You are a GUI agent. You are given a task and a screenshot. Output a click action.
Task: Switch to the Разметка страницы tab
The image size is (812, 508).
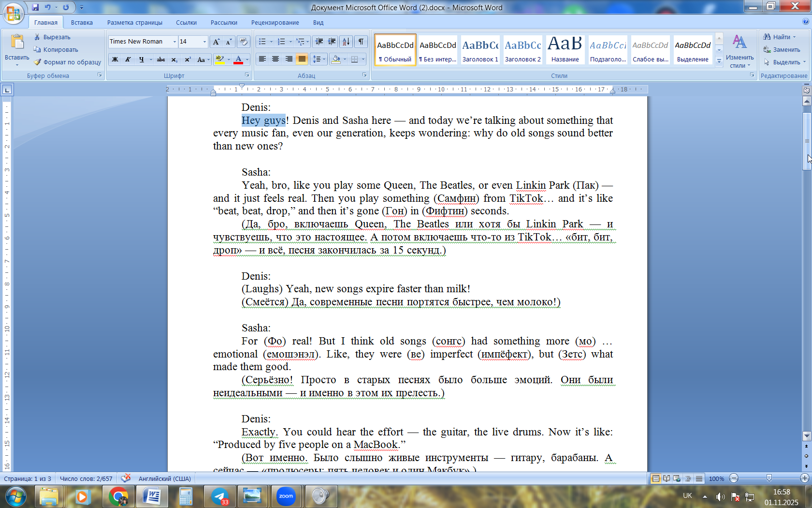click(135, 22)
